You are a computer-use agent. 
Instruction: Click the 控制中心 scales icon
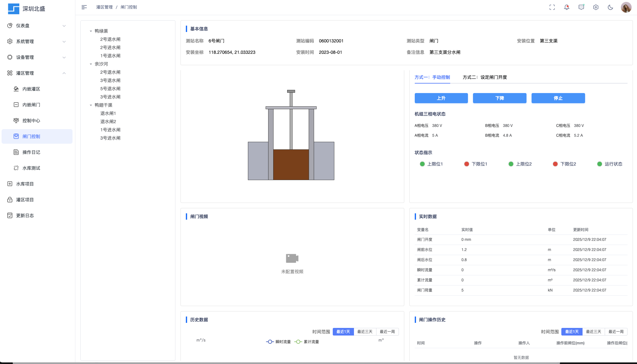coord(16,121)
